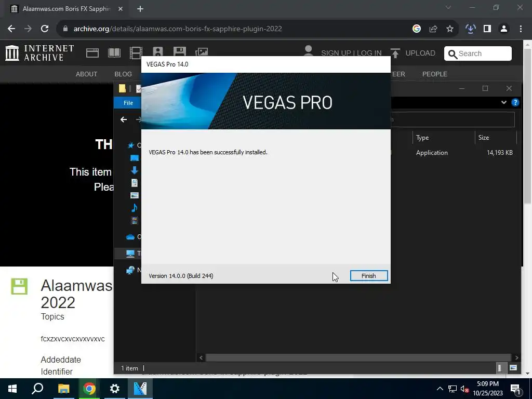The height and width of the screenshot is (399, 532).
Task: Open muted volume icon in tray
Action: [x=465, y=389]
